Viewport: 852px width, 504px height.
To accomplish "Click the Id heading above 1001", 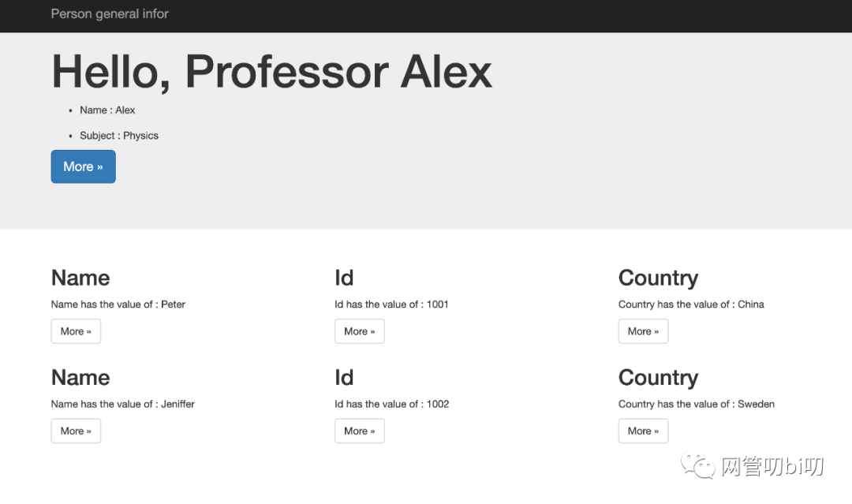I will 344,278.
